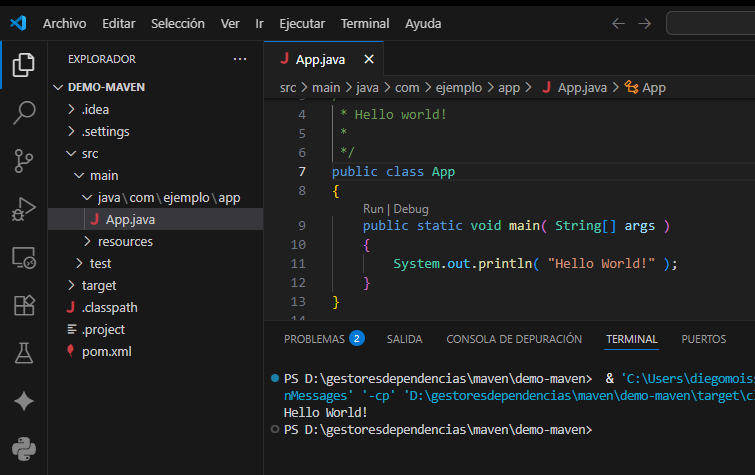This screenshot has width=755, height=475.
Task: Expand the .idea folder
Action: (96, 109)
